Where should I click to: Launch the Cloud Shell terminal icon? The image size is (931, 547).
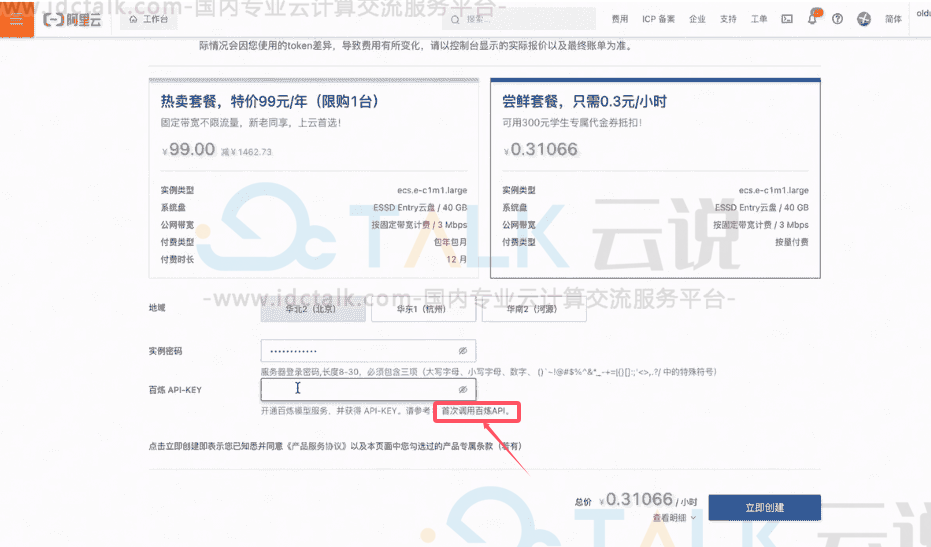[x=787, y=19]
